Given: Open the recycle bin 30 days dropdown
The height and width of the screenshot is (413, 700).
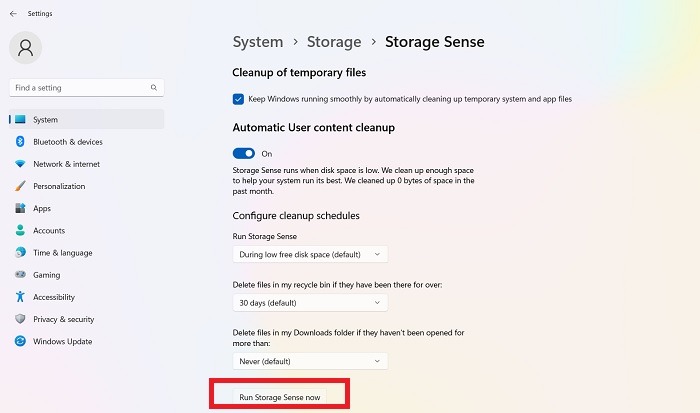Looking at the screenshot, I should [310, 303].
